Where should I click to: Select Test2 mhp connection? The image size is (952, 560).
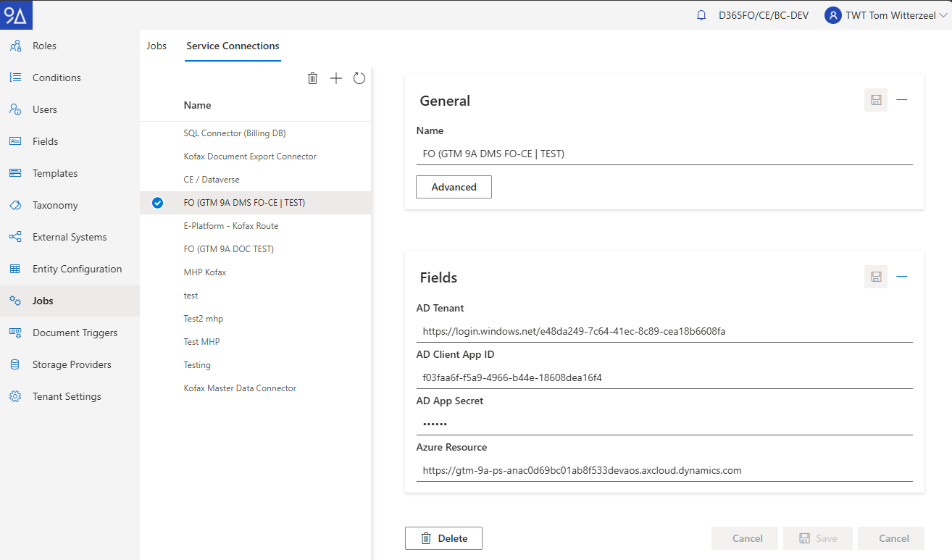255,319
